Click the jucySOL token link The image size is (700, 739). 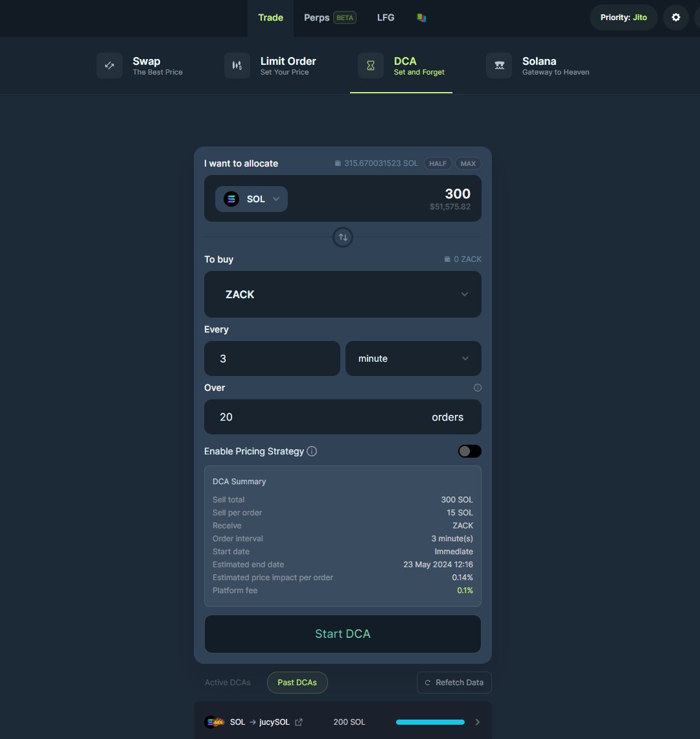point(274,722)
